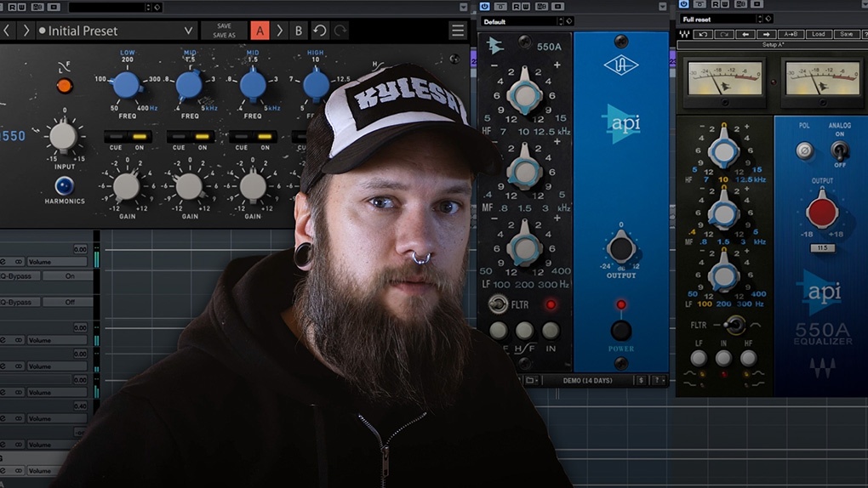
Task: Open dropdown arrow at top right of Default window
Action: tap(663, 6)
